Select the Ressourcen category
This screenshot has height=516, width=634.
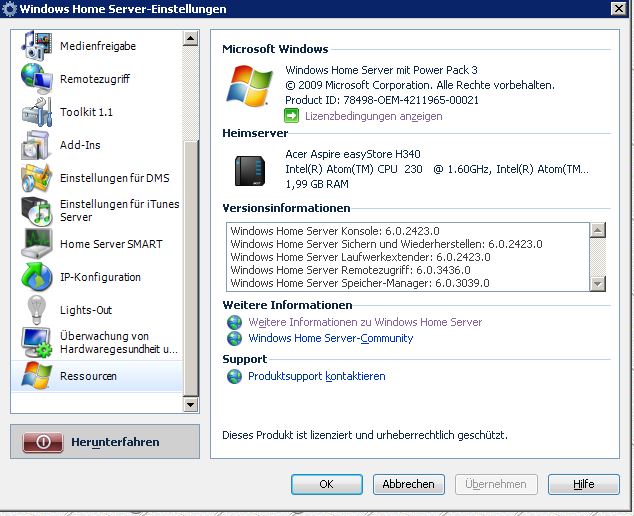pos(88,376)
